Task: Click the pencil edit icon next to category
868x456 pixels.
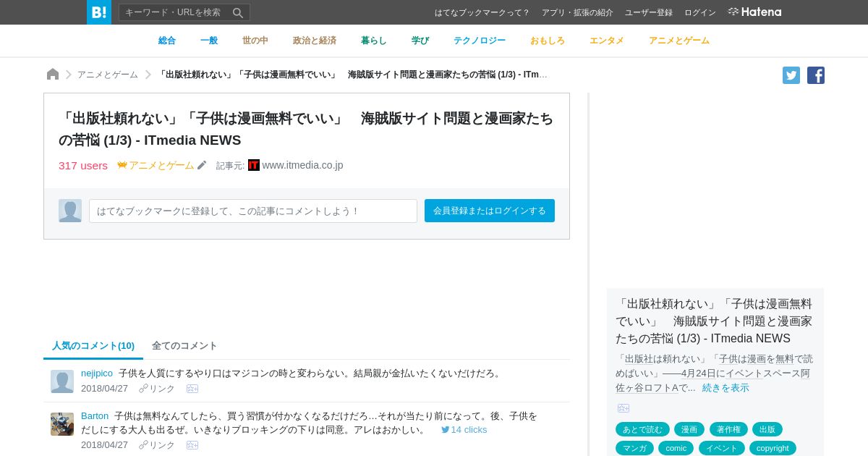Action: tap(202, 165)
